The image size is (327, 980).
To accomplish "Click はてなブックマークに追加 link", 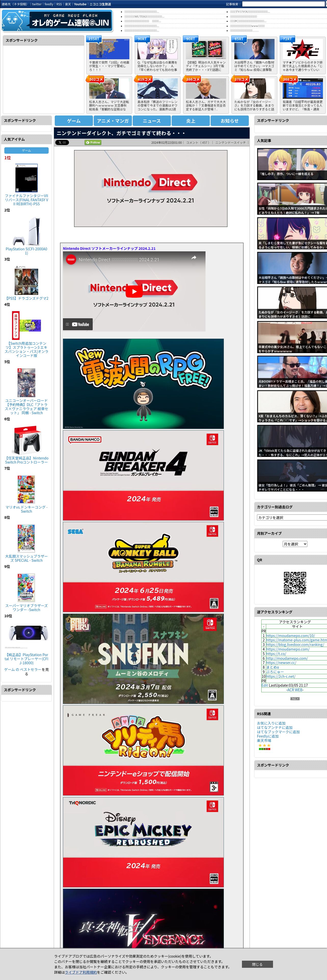I will point(278,732).
